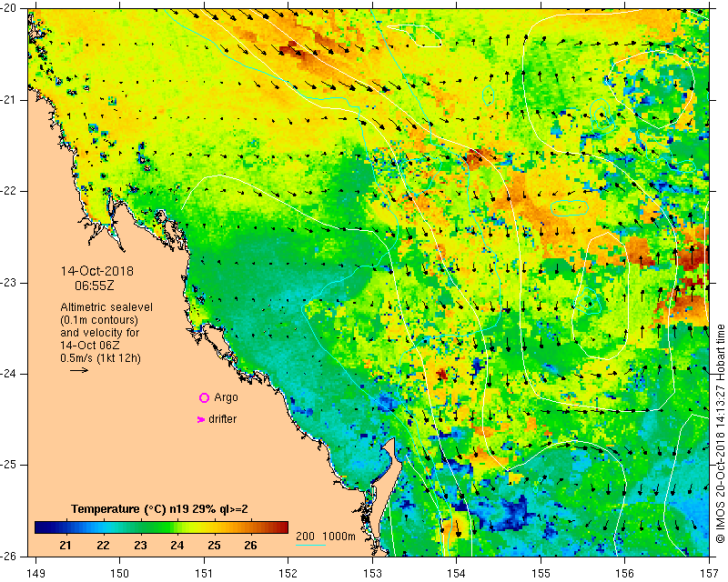Click the temperature color bar
This screenshot has width=728, height=582.
[x=162, y=527]
